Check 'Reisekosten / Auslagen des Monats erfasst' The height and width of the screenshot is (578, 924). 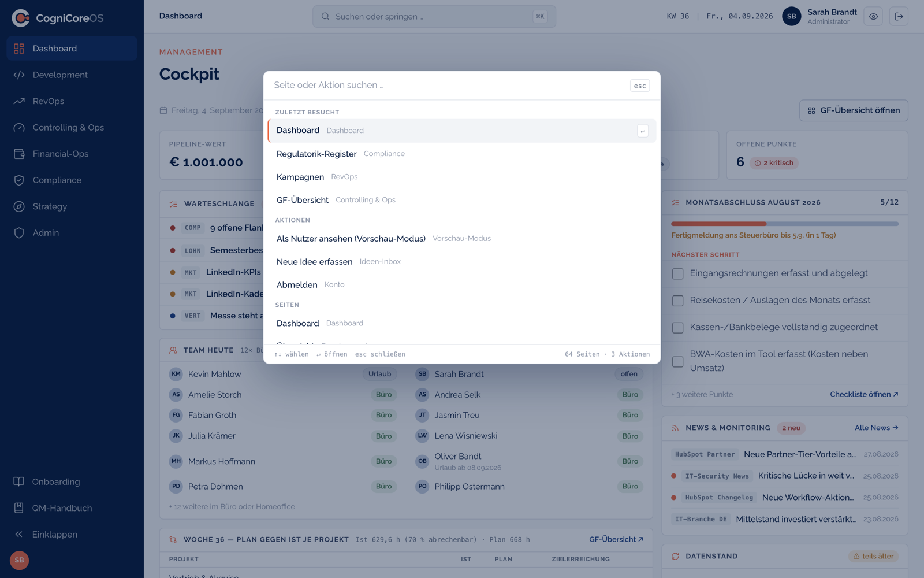point(678,301)
